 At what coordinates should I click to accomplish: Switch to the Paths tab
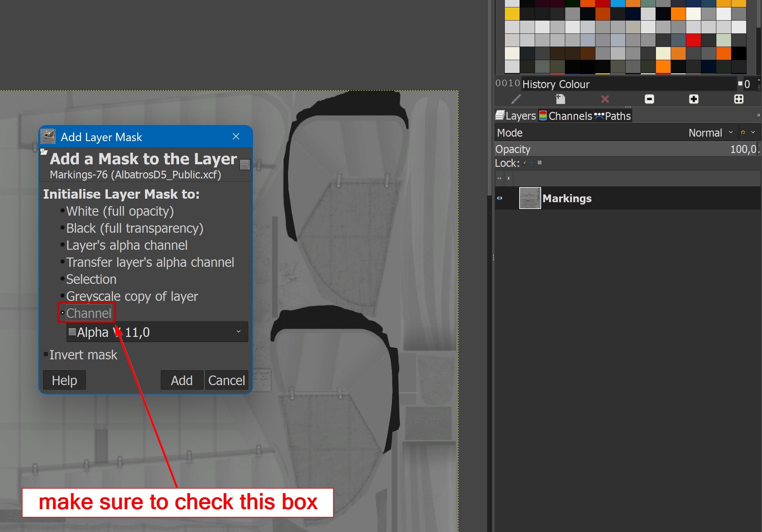[x=612, y=116]
